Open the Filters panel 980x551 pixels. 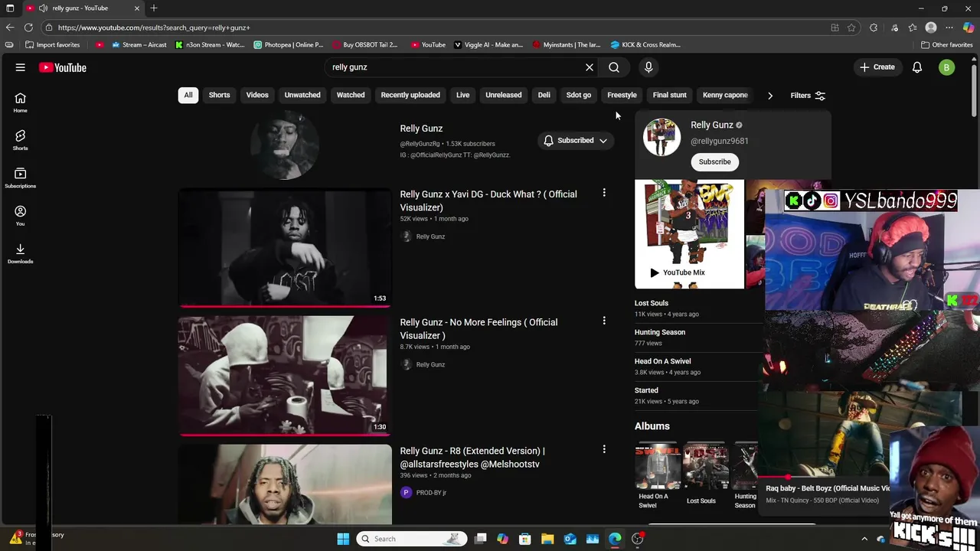(x=808, y=96)
